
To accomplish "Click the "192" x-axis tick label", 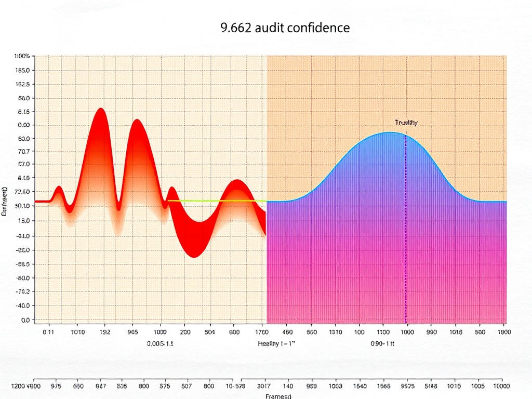I will pos(104,331).
